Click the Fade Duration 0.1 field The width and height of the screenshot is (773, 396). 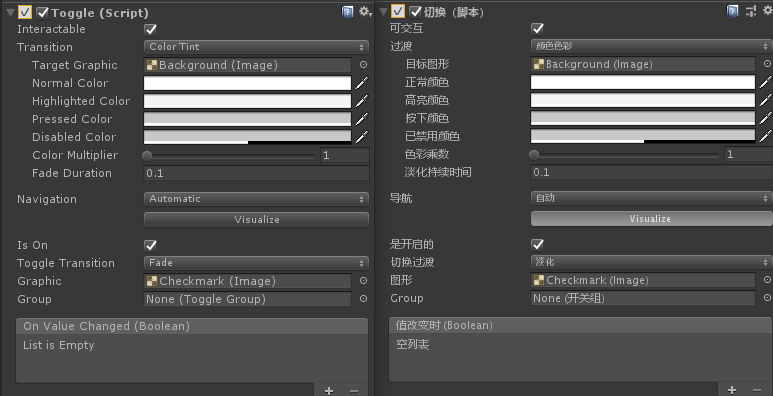point(256,173)
